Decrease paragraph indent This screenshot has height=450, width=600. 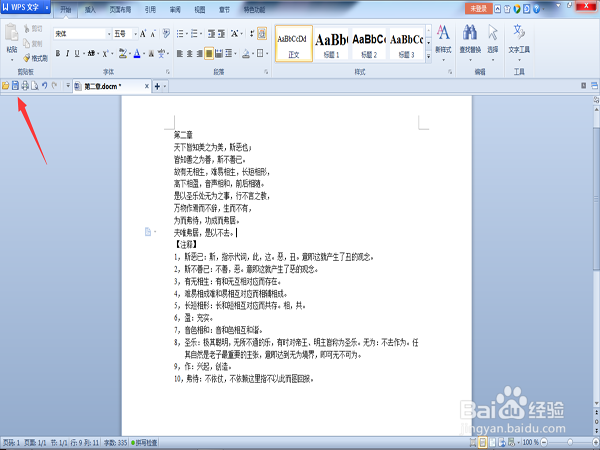(x=211, y=34)
